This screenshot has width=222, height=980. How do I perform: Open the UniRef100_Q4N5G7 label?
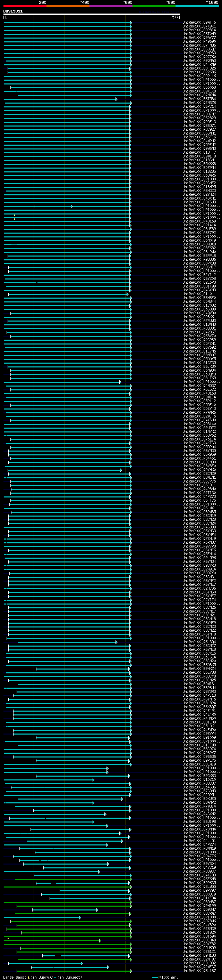pyautogui.click(x=199, y=386)
